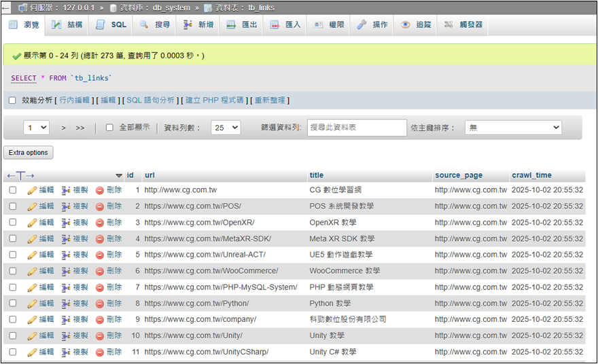The height and width of the screenshot is (364, 598).
Task: Click the red delete icon for row 5
Action: coord(100,255)
